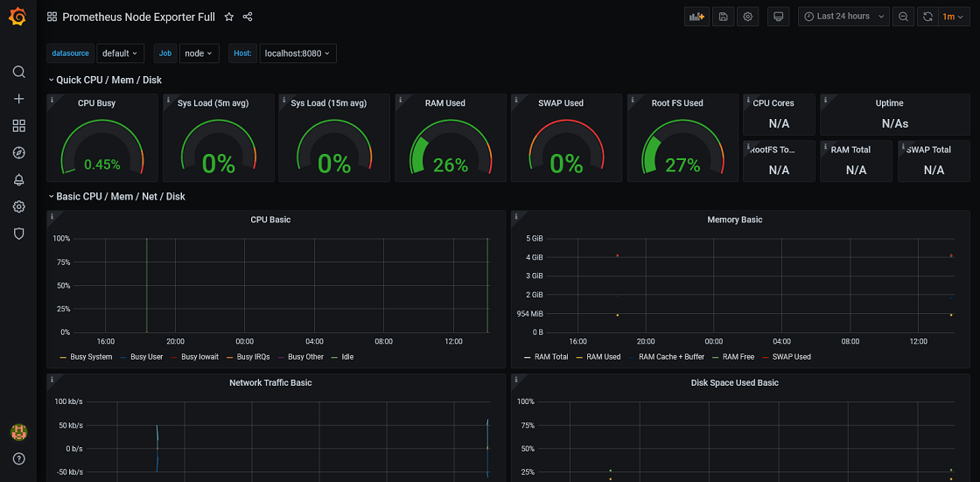Open the Grafana home logo
This screenshot has height=482, width=980.
(x=18, y=17)
